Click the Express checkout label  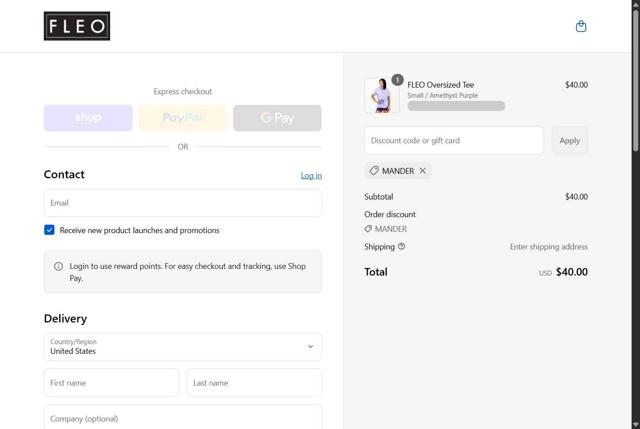coord(183,91)
